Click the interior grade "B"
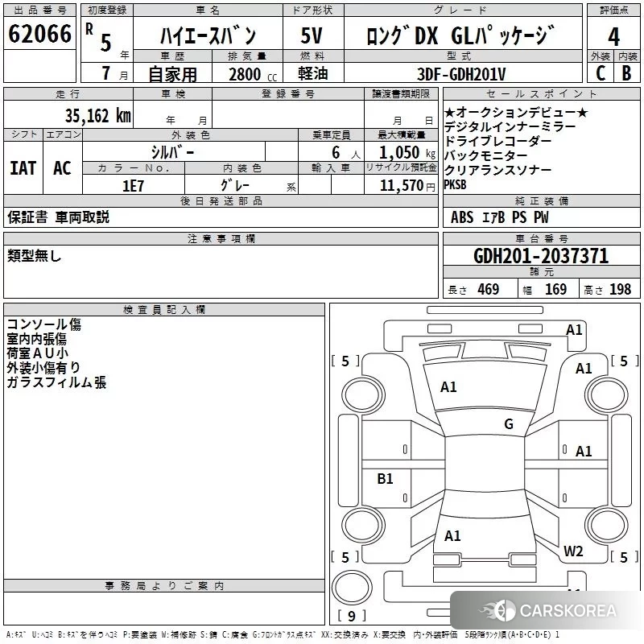The width and height of the screenshot is (644, 644). pyautogui.click(x=626, y=73)
